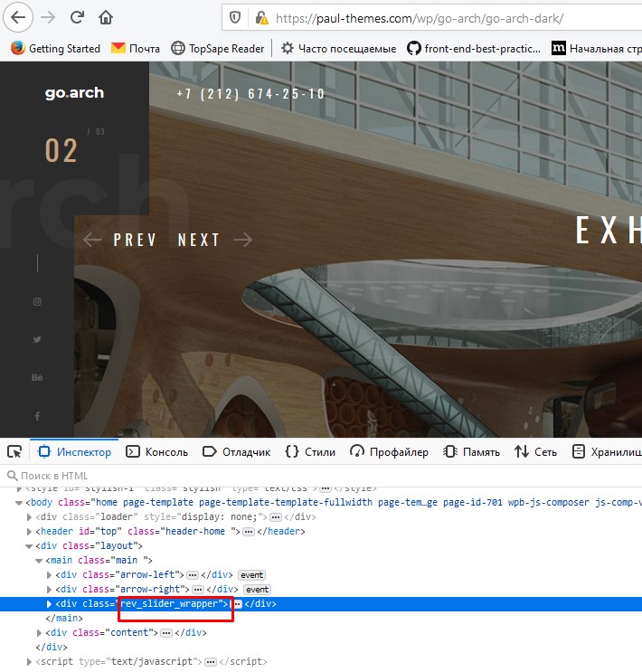Click ellipsis badge in rev_slider_wrapper row
The width and height of the screenshot is (642, 672).
point(238,604)
